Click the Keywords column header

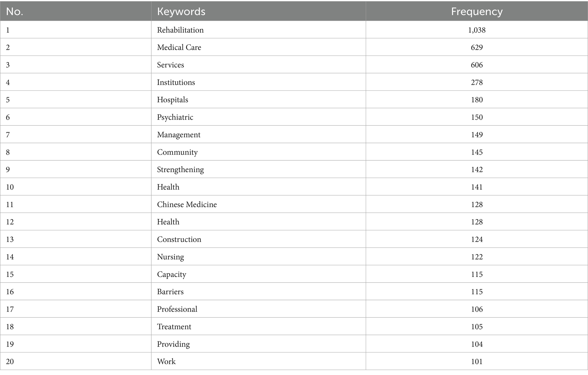click(x=181, y=11)
